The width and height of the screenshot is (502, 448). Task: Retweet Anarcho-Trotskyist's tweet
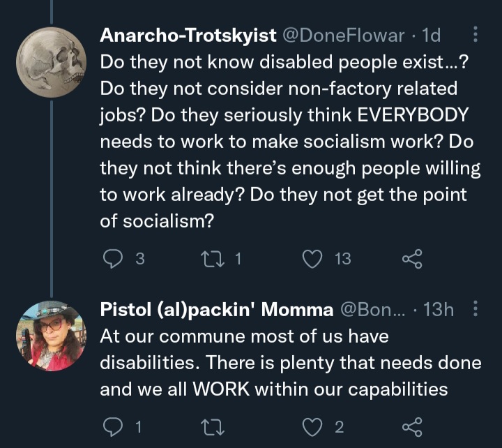[212, 259]
